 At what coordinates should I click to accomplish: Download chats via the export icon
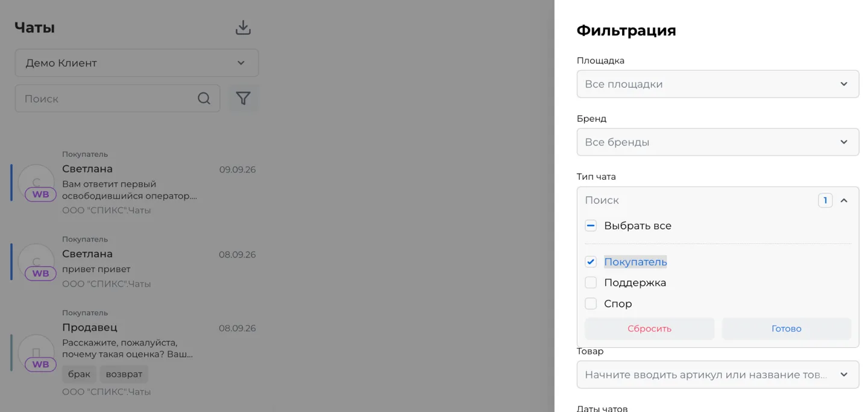(x=243, y=27)
